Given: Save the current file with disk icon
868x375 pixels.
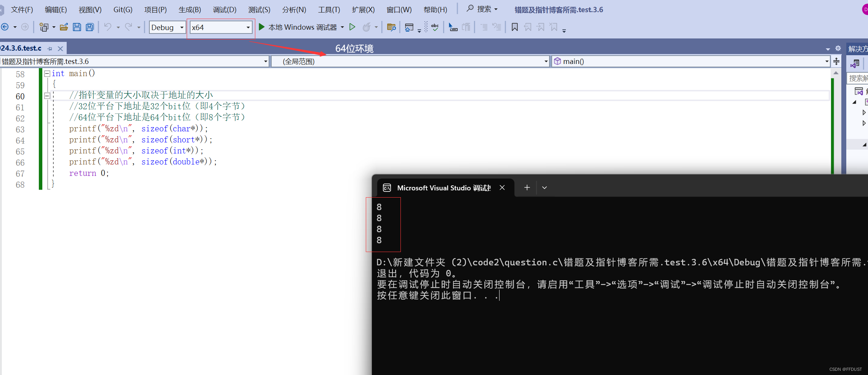Looking at the screenshot, I should pyautogui.click(x=77, y=27).
